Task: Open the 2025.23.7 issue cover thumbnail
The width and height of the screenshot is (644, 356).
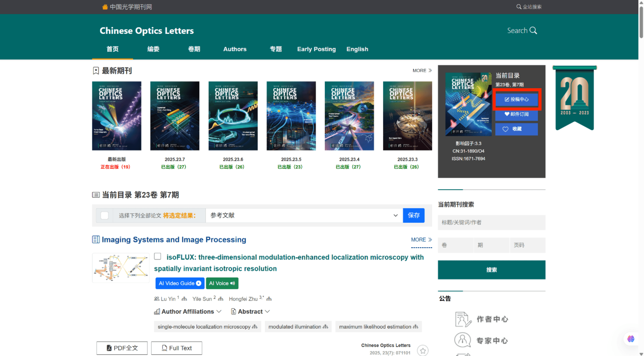Action: pyautogui.click(x=175, y=116)
